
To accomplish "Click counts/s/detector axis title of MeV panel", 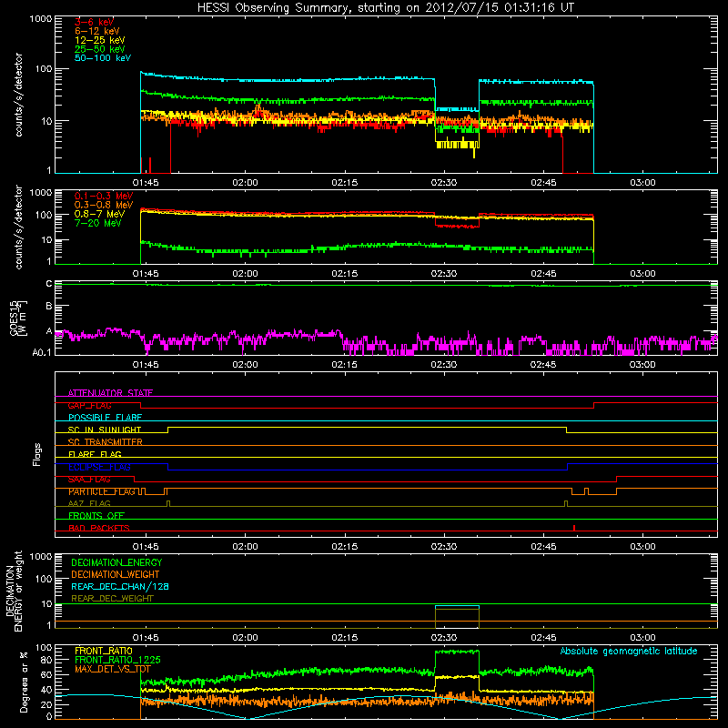I will click(18, 227).
